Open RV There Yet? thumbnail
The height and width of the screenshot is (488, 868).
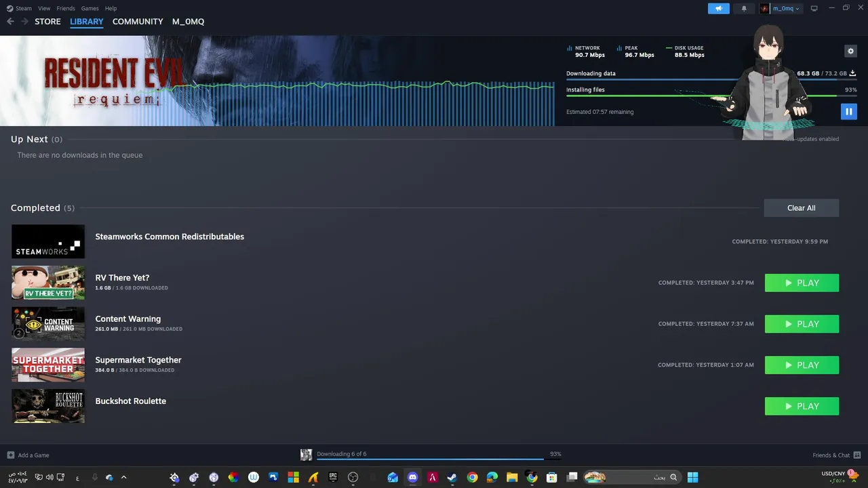(48, 283)
